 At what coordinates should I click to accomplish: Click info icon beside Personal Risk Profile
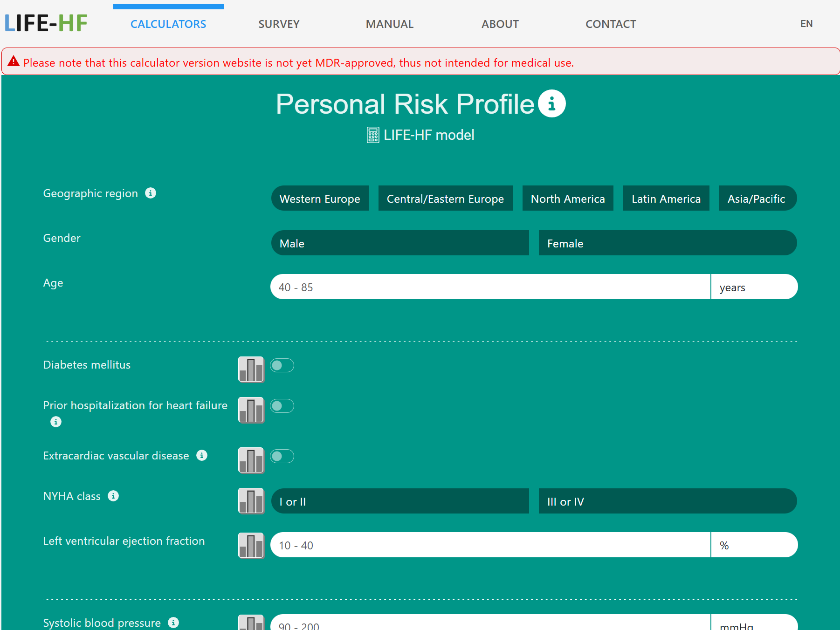pos(551,103)
